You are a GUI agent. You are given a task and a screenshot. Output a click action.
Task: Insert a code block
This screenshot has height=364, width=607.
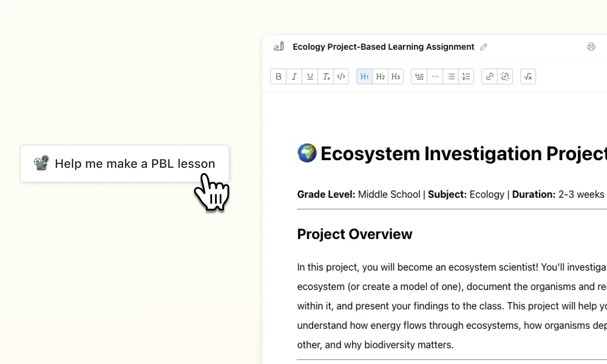[x=341, y=76]
